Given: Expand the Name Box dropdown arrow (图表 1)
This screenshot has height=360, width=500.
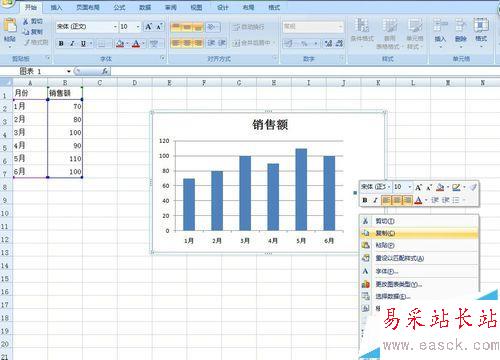Looking at the screenshot, I should (x=69, y=71).
